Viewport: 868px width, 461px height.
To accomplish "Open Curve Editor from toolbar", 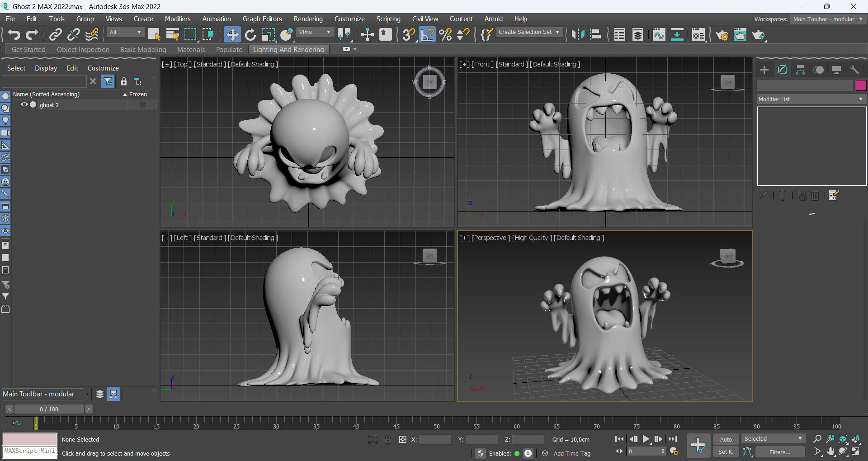I will coord(659,35).
